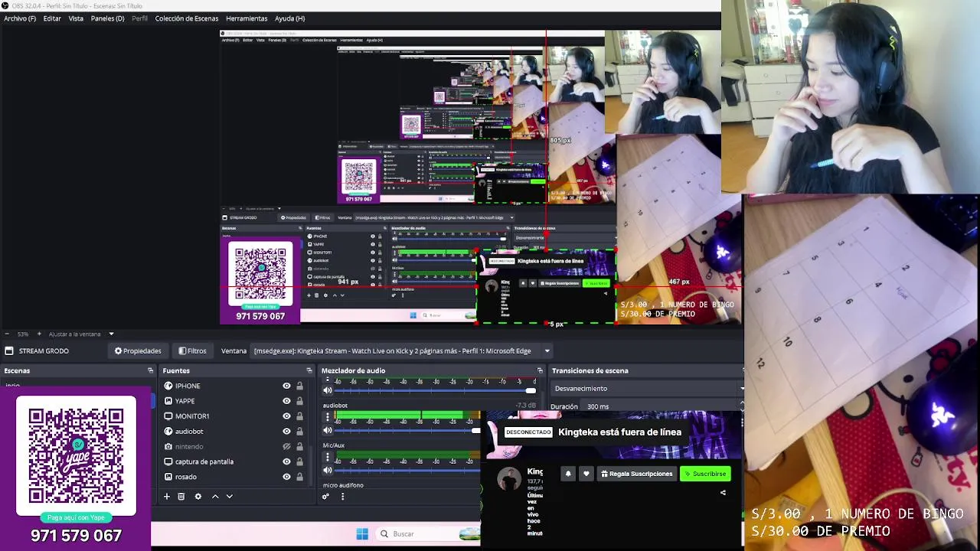Open the Herramientas menu
The width and height of the screenshot is (980, 551).
[x=247, y=18]
